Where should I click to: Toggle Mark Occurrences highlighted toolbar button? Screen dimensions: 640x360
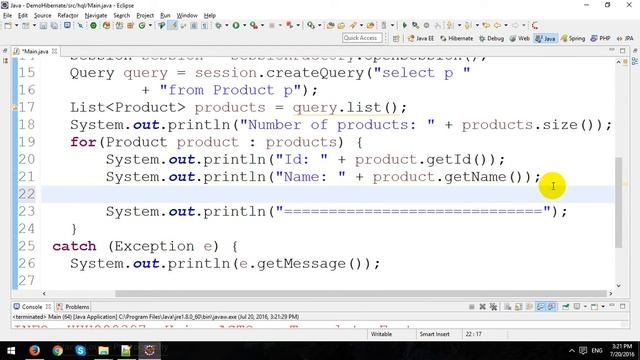click(x=173, y=25)
